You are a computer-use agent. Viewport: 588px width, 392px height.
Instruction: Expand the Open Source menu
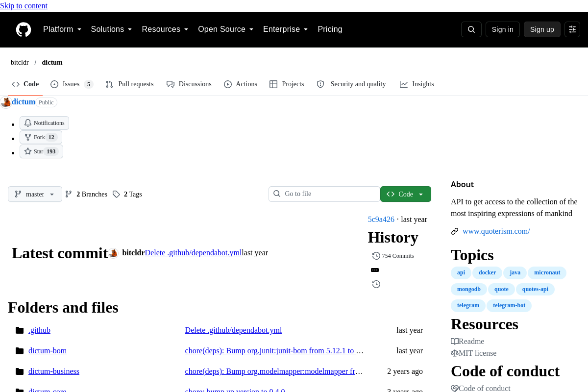(x=226, y=29)
